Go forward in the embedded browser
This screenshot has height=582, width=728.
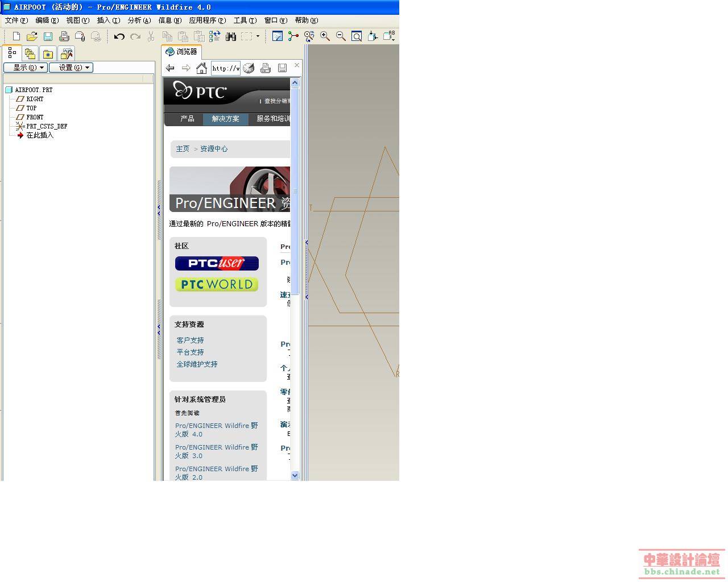[186, 68]
